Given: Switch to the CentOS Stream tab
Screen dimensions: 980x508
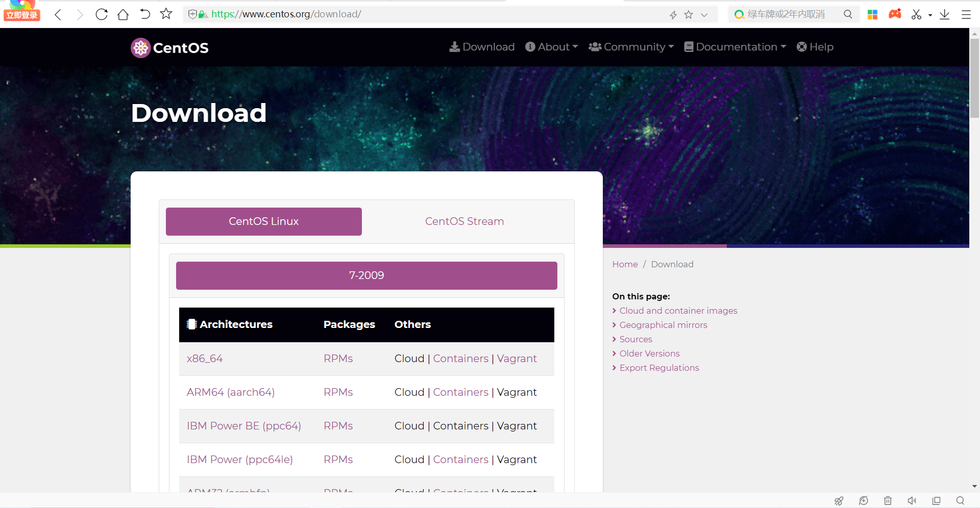Looking at the screenshot, I should (464, 221).
